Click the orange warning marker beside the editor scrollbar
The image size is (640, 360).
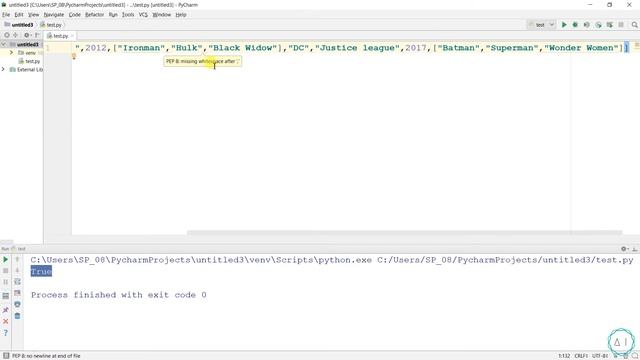coord(637,46)
